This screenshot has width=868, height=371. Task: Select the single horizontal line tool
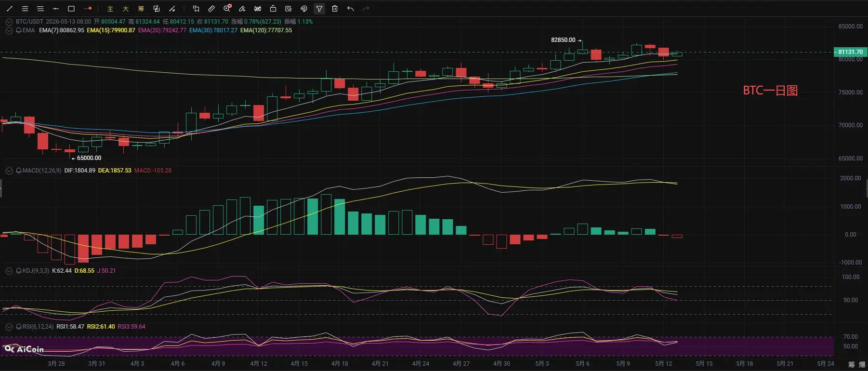pyautogui.click(x=56, y=9)
